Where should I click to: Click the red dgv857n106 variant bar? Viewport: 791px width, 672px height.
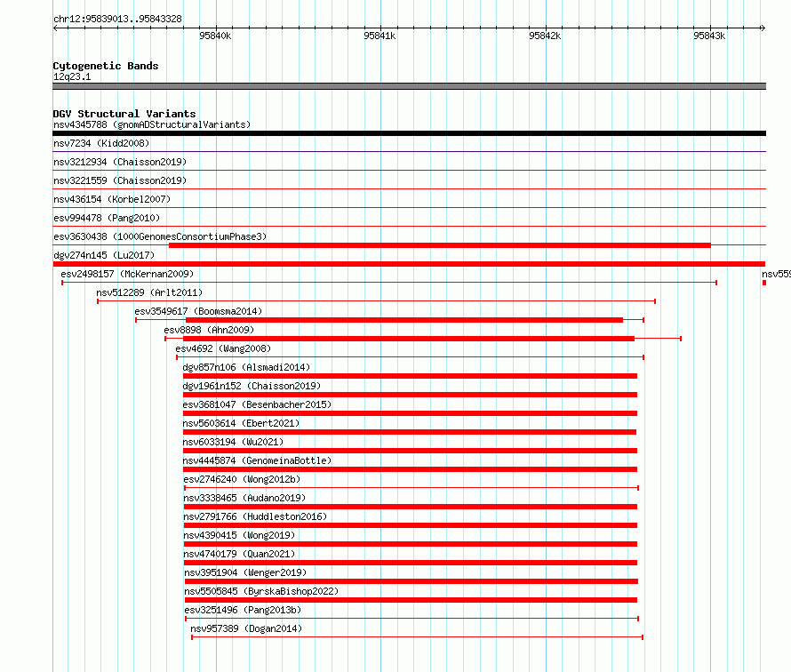click(x=410, y=376)
